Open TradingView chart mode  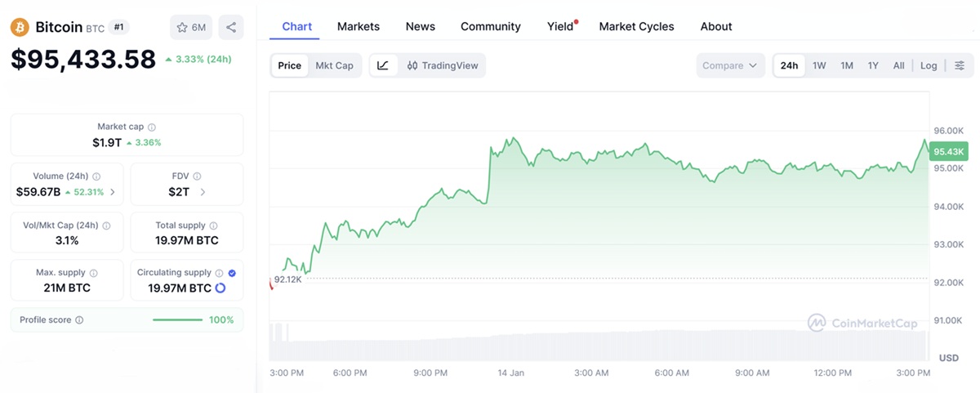[x=442, y=65]
